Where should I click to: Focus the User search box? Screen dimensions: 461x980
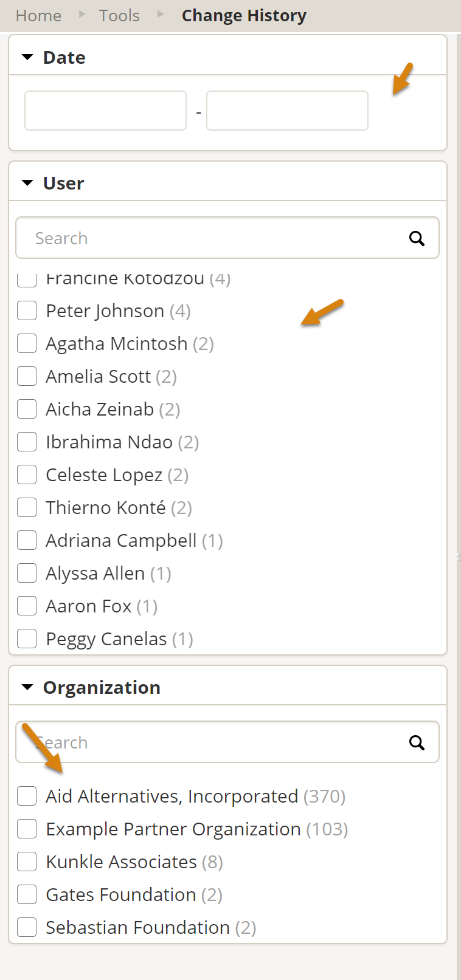[x=213, y=238]
